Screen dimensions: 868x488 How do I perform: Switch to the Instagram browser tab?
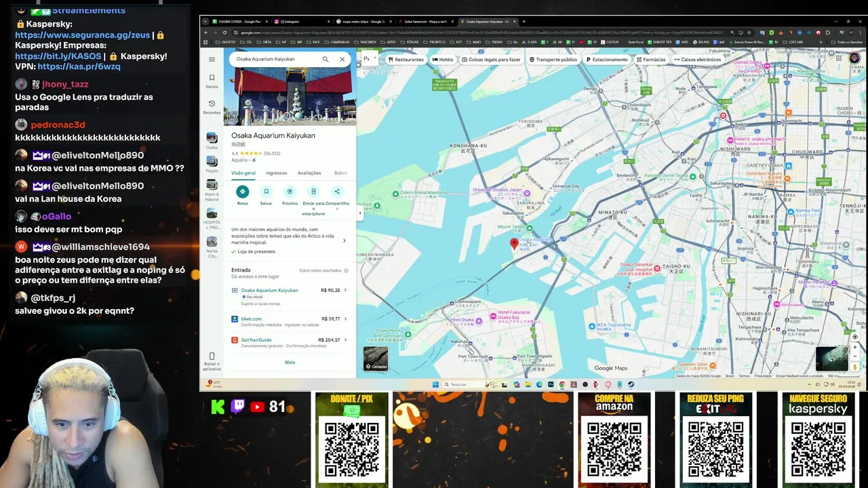(302, 22)
